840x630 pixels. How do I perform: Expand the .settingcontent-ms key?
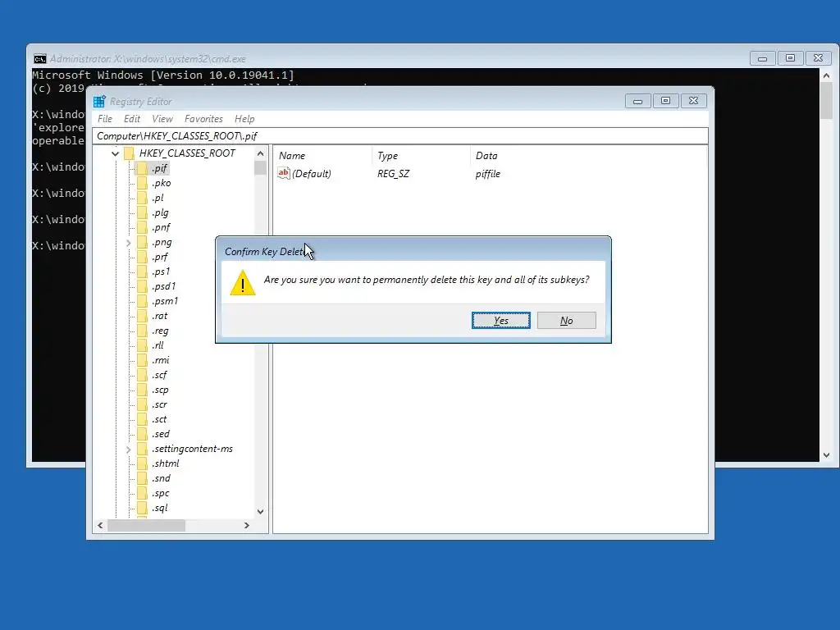129,450
